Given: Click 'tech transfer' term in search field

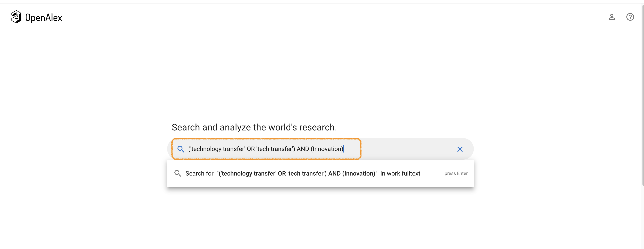Looking at the screenshot, I should click(274, 149).
